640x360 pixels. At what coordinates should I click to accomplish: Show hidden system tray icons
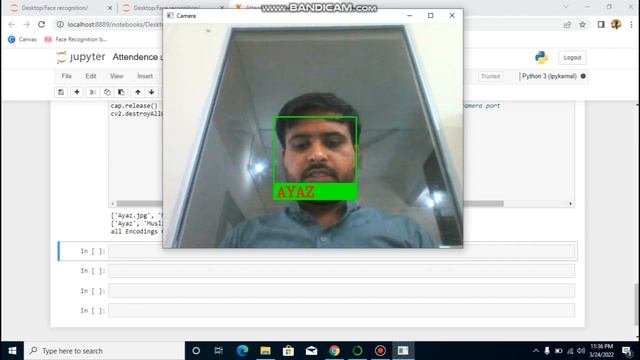coord(536,351)
